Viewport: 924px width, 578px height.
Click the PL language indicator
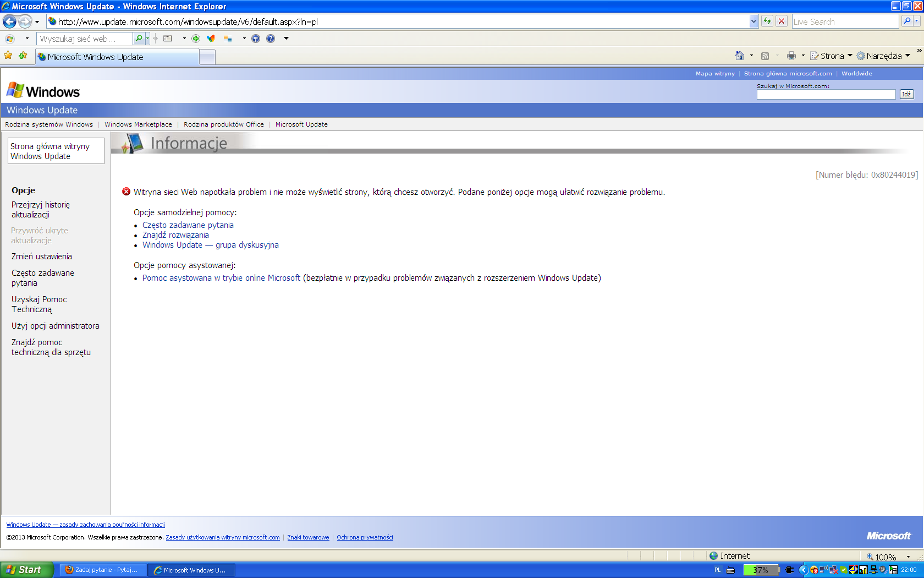click(x=717, y=570)
